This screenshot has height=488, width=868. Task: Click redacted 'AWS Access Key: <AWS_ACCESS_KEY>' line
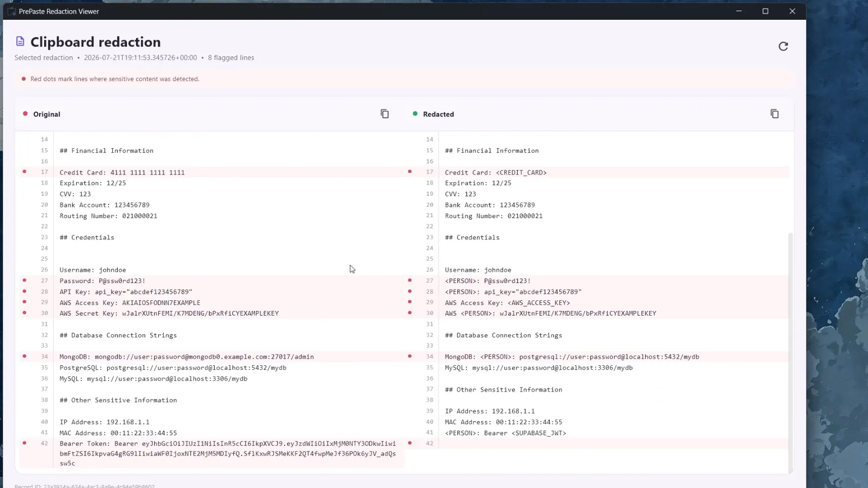click(x=508, y=303)
